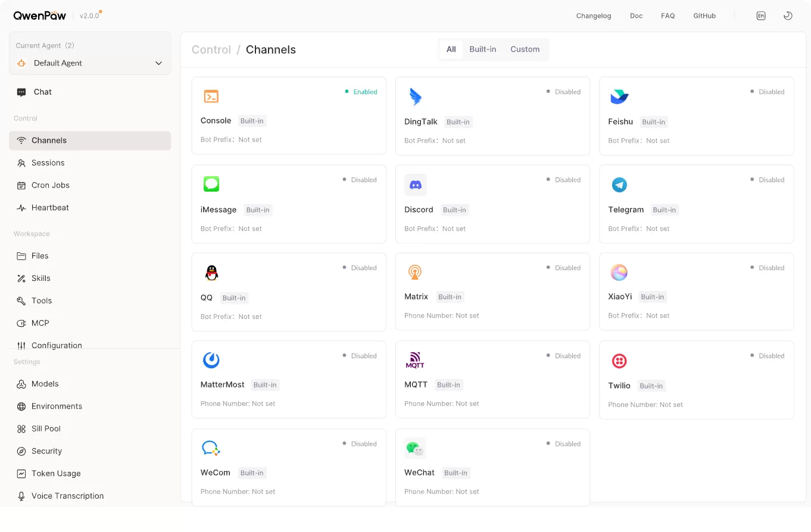Click the DingTalk blue wing icon

point(415,97)
